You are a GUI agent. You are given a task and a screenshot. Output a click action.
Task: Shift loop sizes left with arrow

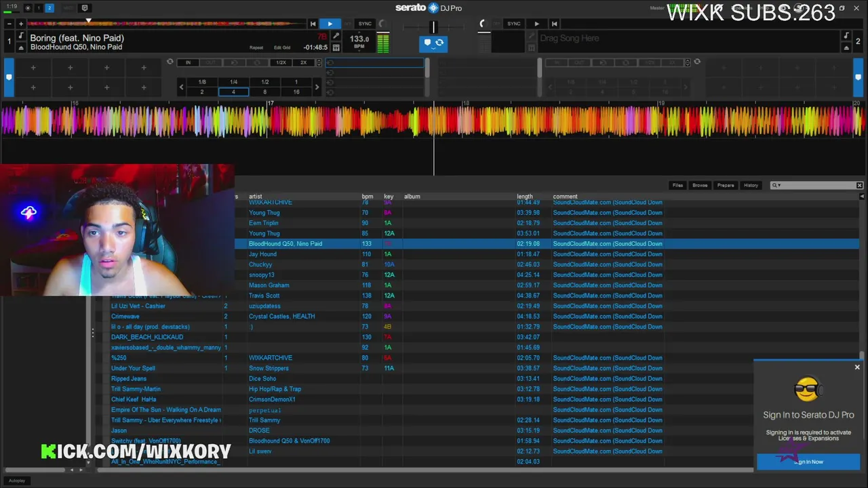click(x=181, y=87)
